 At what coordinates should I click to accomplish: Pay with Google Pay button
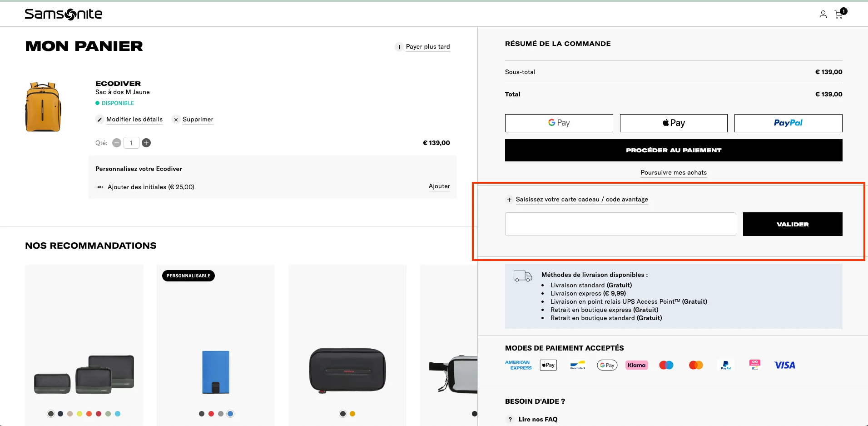[559, 123]
